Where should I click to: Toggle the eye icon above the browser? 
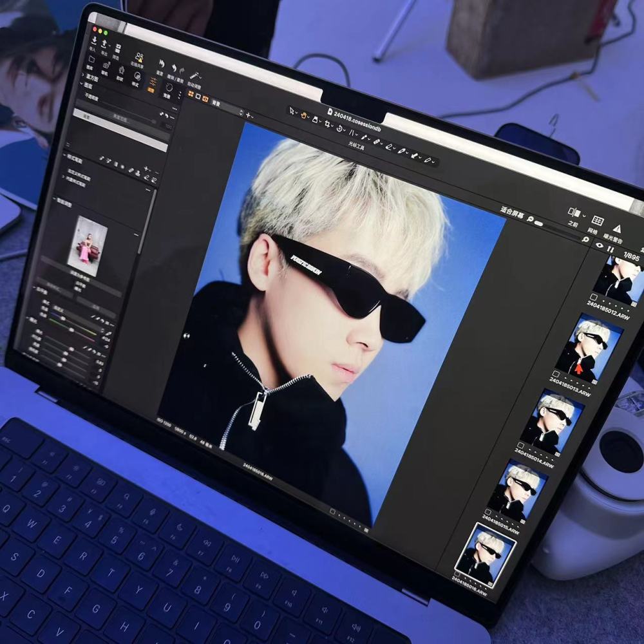(x=599, y=245)
